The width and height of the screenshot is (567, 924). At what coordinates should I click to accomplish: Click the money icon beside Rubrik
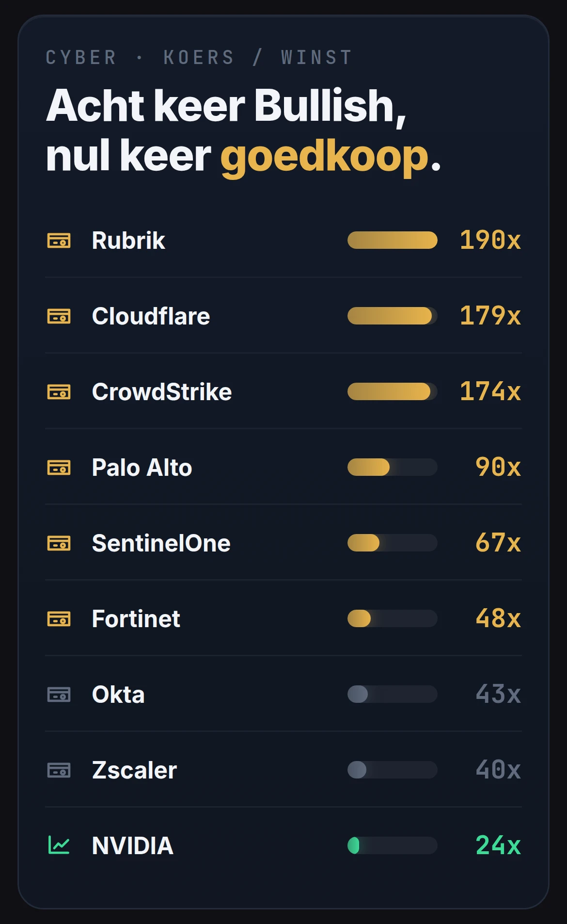(x=59, y=240)
